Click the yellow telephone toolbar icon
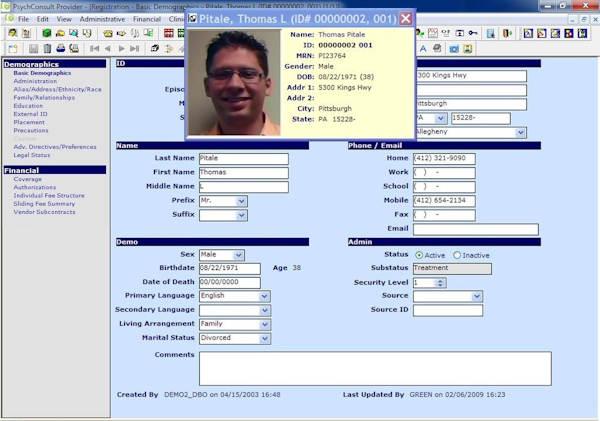This screenshot has width=600, height=421. pos(108,34)
